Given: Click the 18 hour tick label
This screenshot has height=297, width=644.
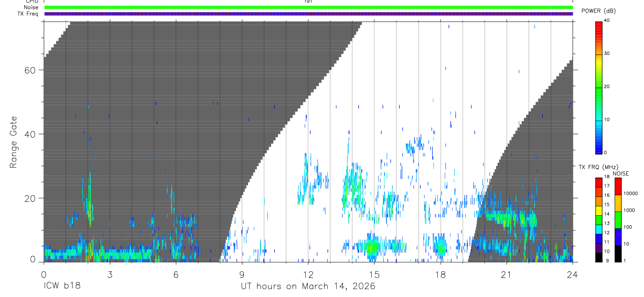Looking at the screenshot, I should [440, 275].
